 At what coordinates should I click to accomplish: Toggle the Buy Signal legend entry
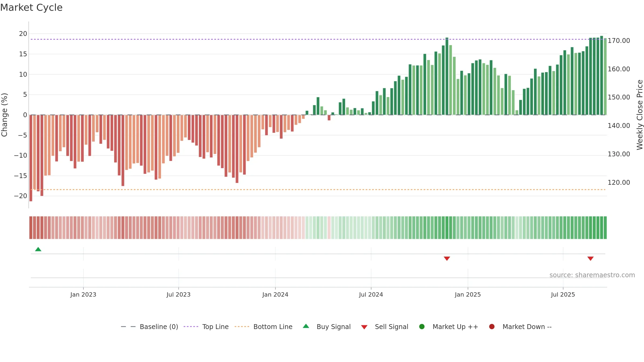pyautogui.click(x=327, y=327)
